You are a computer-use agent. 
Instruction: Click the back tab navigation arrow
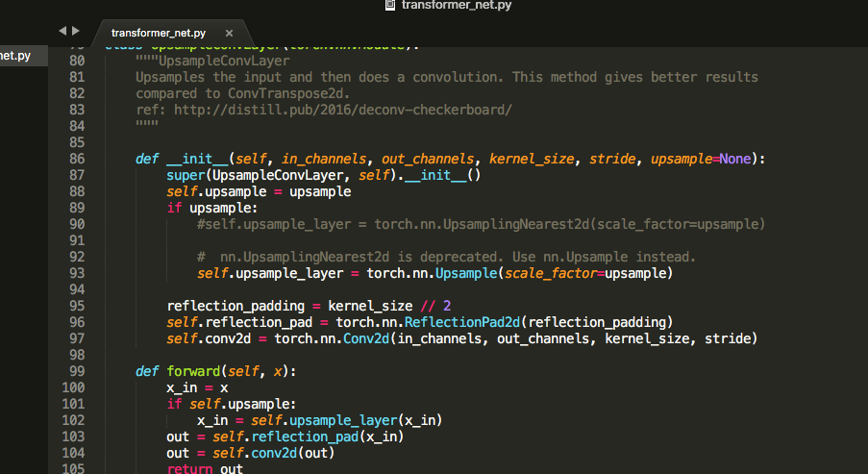tap(62, 32)
